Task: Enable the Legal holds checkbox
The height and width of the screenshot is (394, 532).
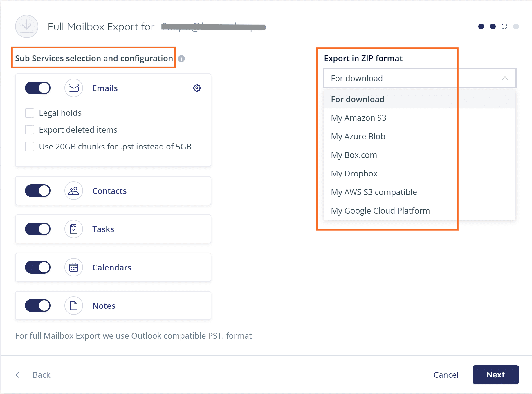Action: click(30, 113)
